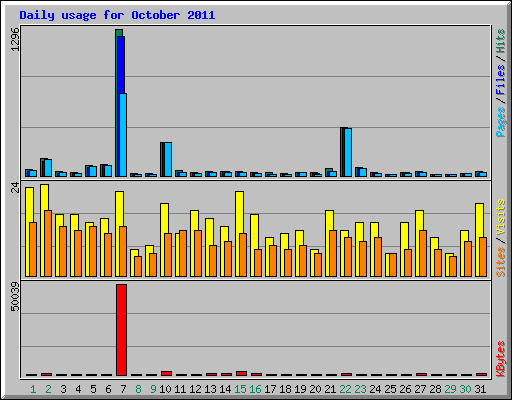Click the Hits legend label
The width and height of the screenshot is (512, 400).
point(500,41)
